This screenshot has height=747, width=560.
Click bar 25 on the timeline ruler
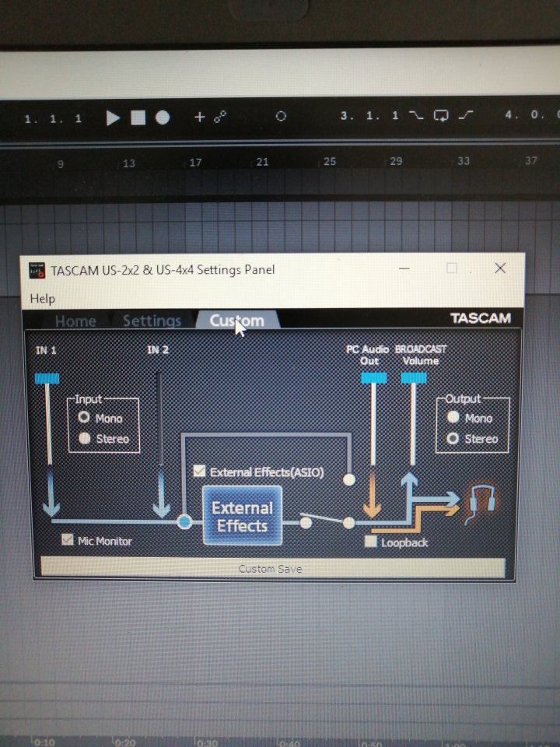point(330,161)
